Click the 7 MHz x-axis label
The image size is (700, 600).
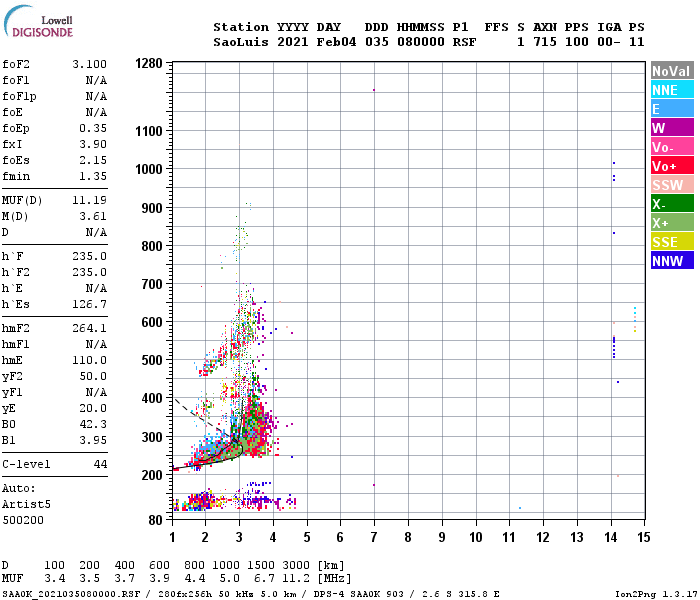click(374, 537)
